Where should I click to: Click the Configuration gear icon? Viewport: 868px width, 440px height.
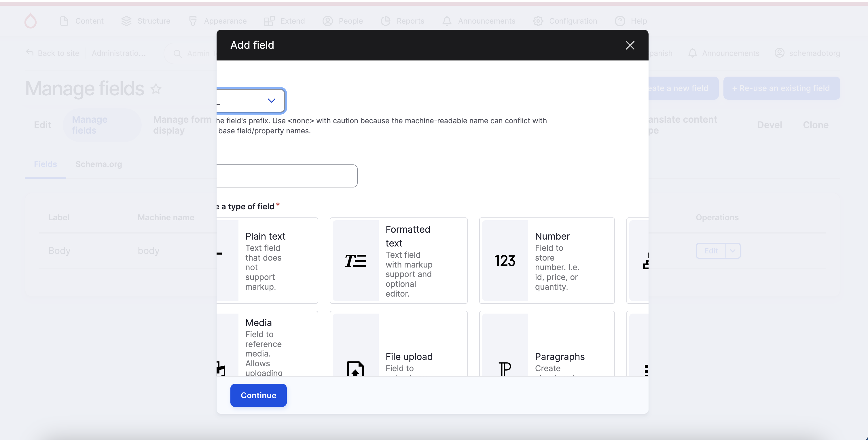click(538, 21)
